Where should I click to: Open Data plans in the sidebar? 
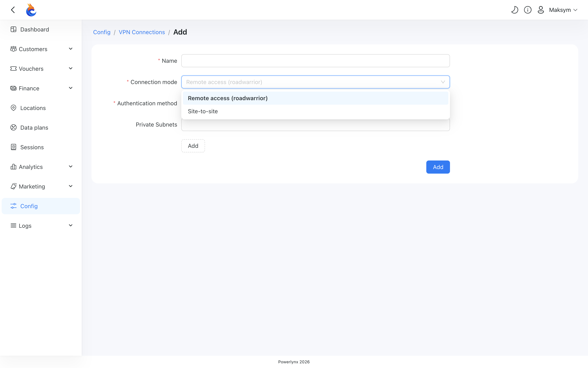[x=41, y=128]
